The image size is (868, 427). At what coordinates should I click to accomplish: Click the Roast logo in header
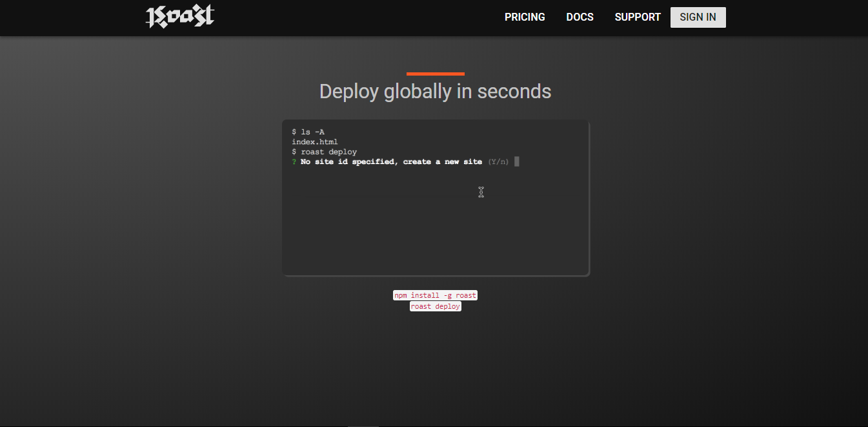179,17
